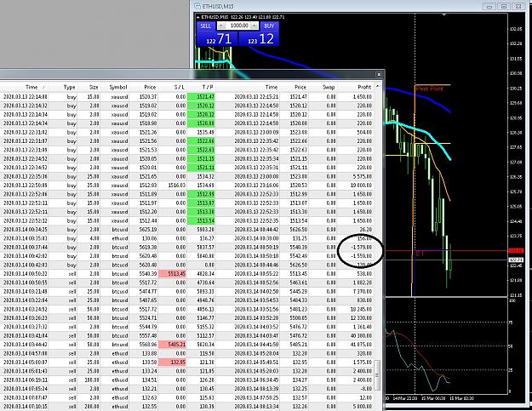Select stop-loss cell 1516.03
Screen dimensions: 532x411
[177, 186]
